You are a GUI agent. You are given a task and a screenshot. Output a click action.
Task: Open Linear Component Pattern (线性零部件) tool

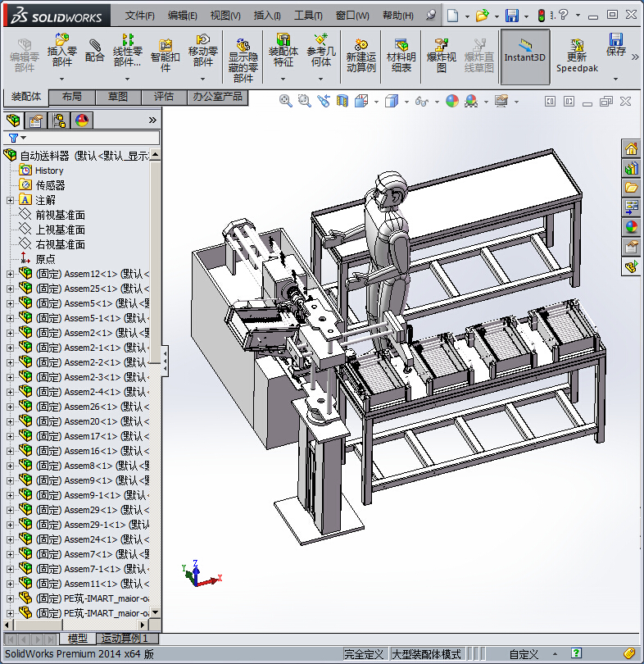127,50
